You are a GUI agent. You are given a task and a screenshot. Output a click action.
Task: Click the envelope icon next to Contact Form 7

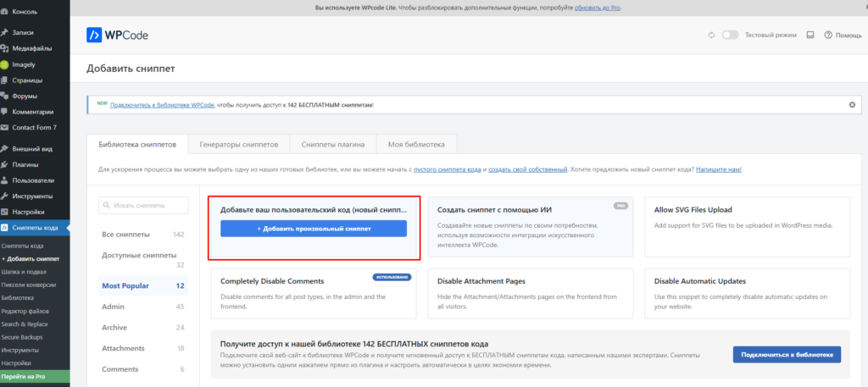click(4, 127)
